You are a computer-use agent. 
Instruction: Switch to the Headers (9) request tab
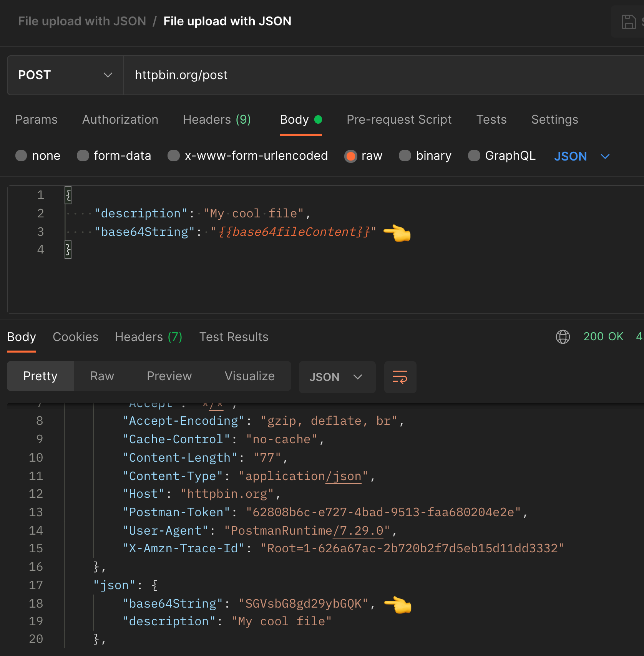click(x=217, y=119)
